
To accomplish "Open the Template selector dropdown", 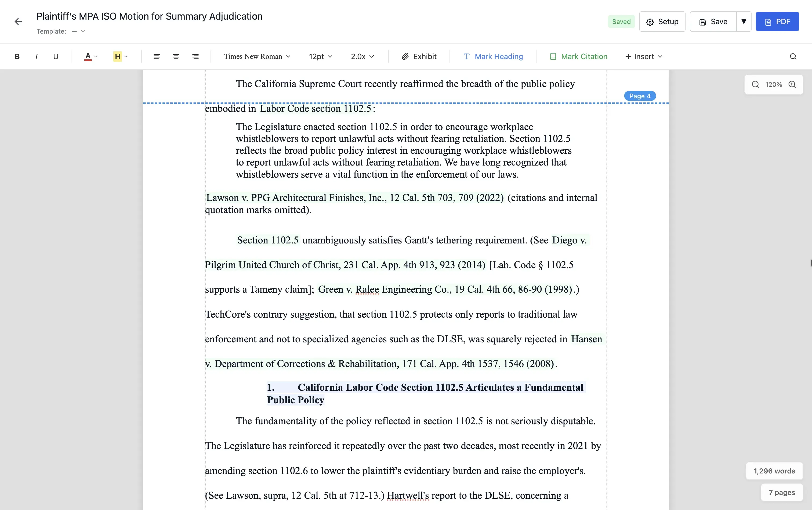I will [x=78, y=31].
